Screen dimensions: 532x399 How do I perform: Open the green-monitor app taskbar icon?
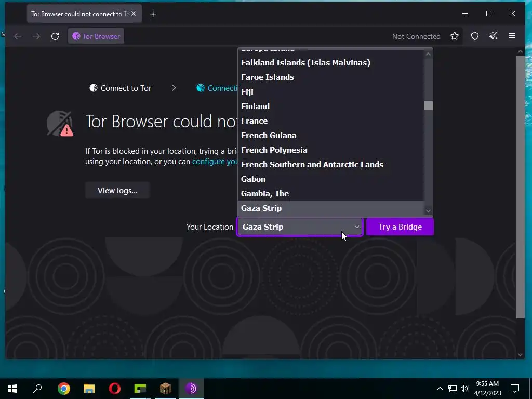140,389
